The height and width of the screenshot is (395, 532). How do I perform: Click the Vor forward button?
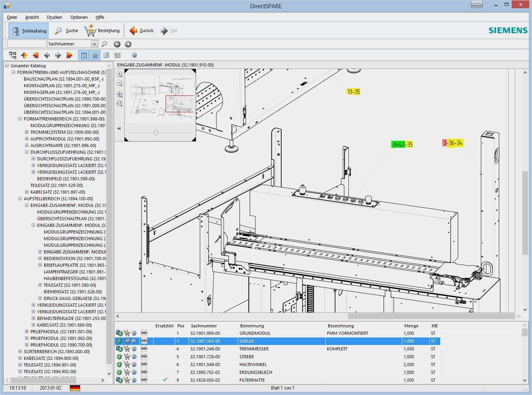tap(169, 31)
